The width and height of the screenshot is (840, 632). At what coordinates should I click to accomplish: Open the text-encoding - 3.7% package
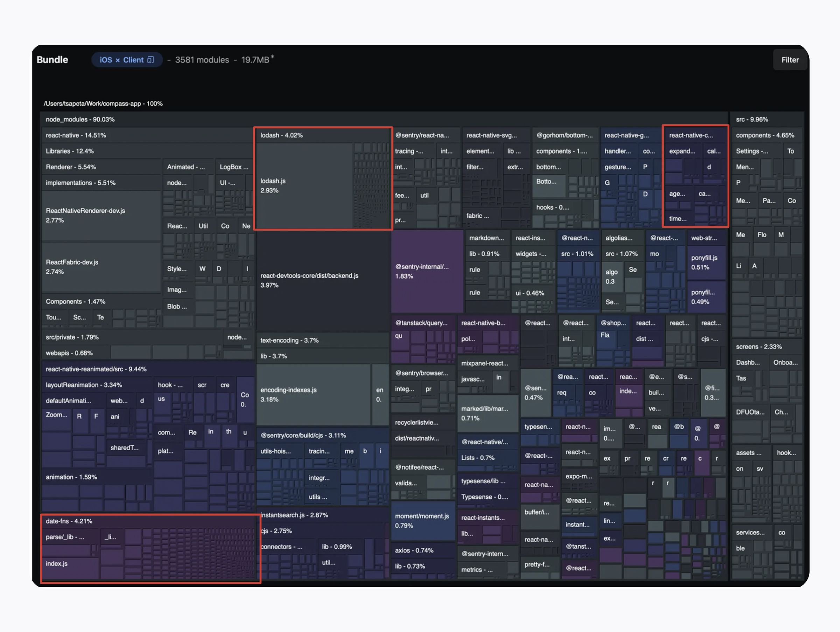pos(323,340)
